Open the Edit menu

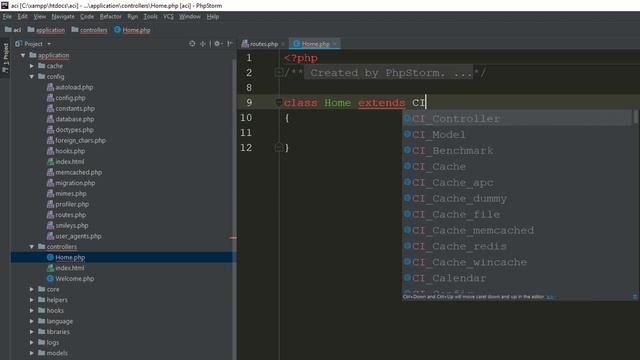coord(22,17)
